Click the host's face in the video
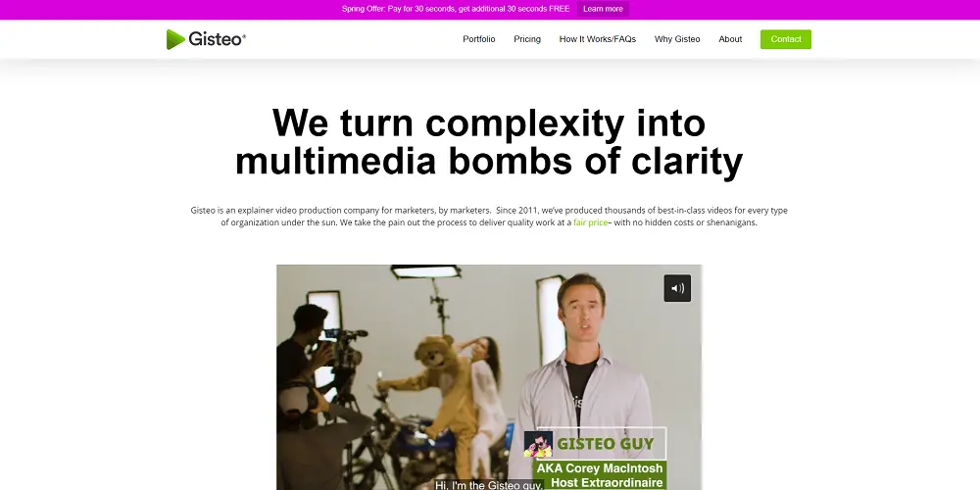The width and height of the screenshot is (980, 490). [582, 311]
